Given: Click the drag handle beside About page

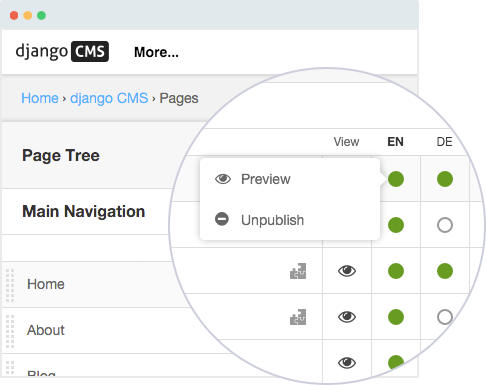Looking at the screenshot, I should point(10,331).
